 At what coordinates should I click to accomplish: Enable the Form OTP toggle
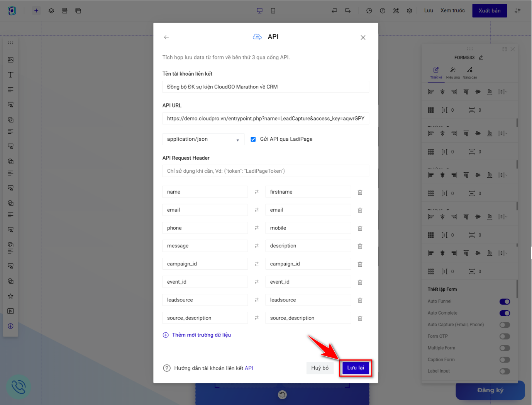coord(505,336)
